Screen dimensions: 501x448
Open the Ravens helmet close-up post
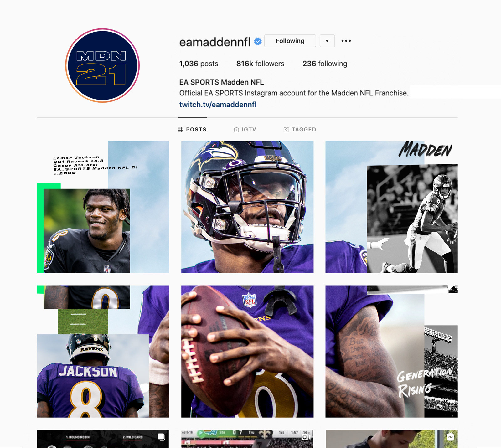pyautogui.click(x=247, y=207)
